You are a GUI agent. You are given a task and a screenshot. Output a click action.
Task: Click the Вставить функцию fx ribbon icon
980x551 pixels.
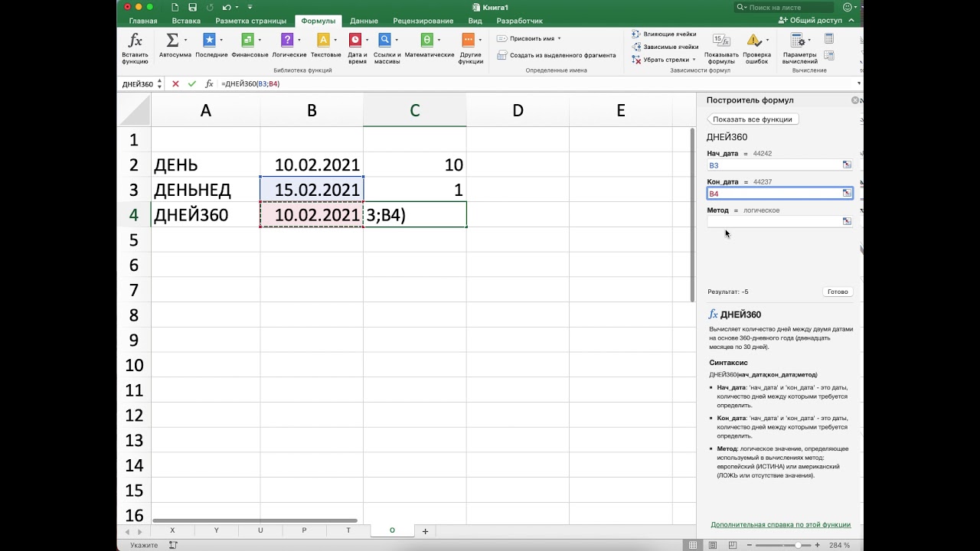pos(136,41)
